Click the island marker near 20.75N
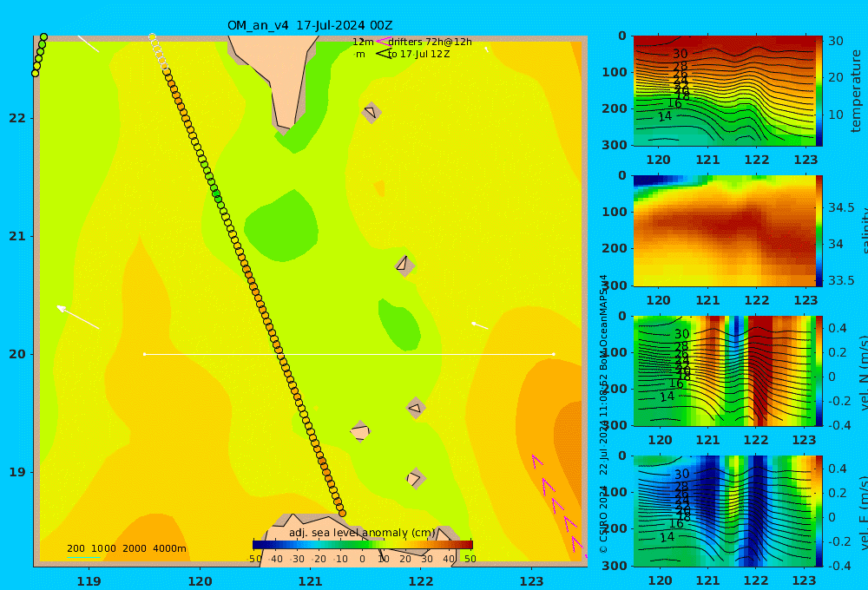The height and width of the screenshot is (590, 868). pos(404,265)
